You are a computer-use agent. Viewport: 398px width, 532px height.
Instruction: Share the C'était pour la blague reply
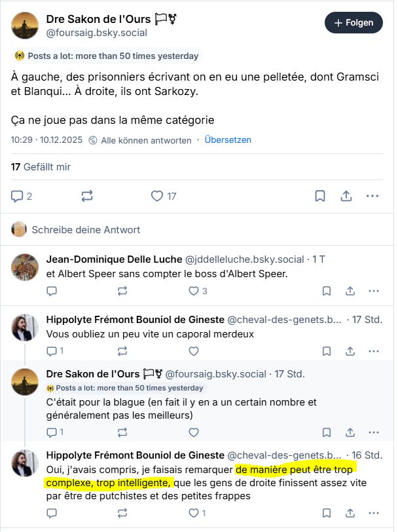coord(350,432)
